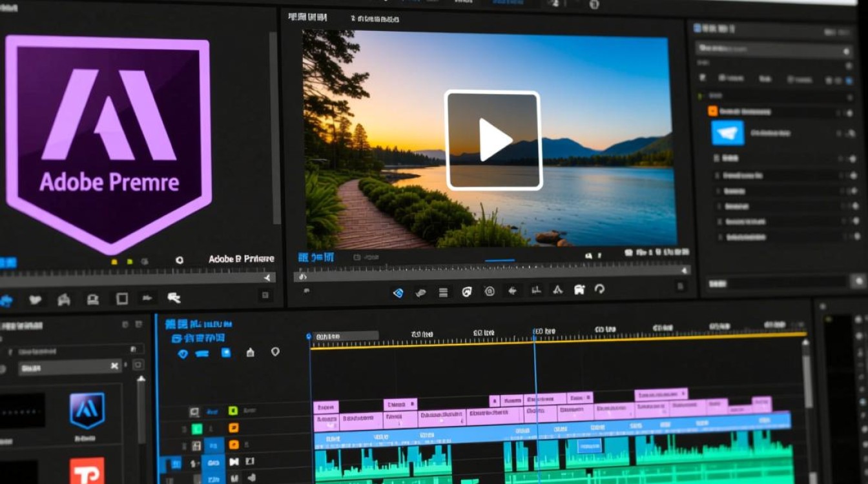Screen dimensions: 868x484
Task: Click the blue diamond icon in the transport controls
Action: point(398,292)
